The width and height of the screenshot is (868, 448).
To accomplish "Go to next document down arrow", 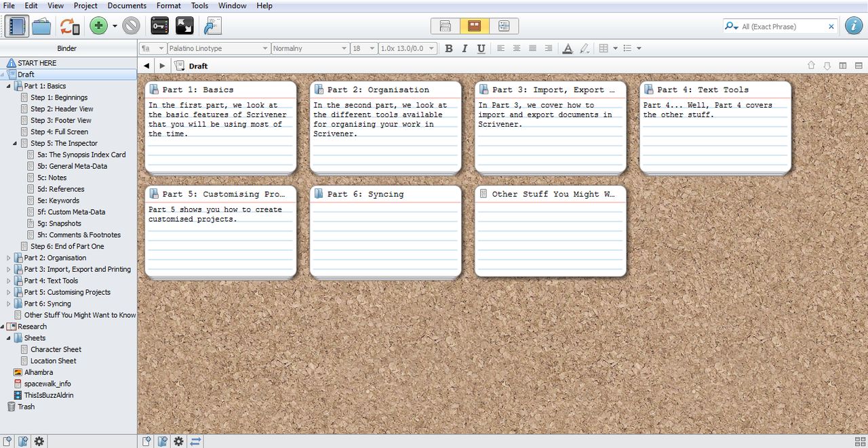I will tap(827, 66).
